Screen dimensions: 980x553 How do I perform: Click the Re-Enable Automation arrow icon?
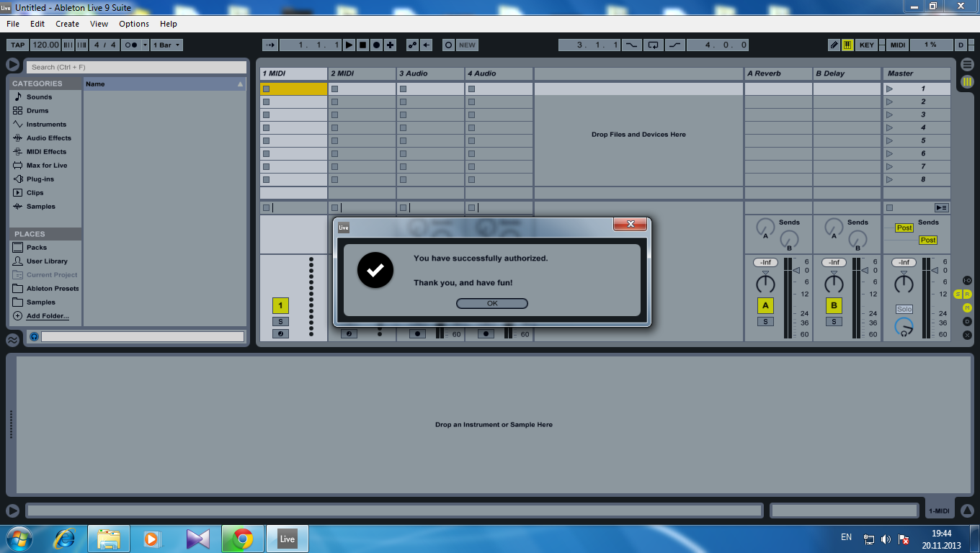427,45
